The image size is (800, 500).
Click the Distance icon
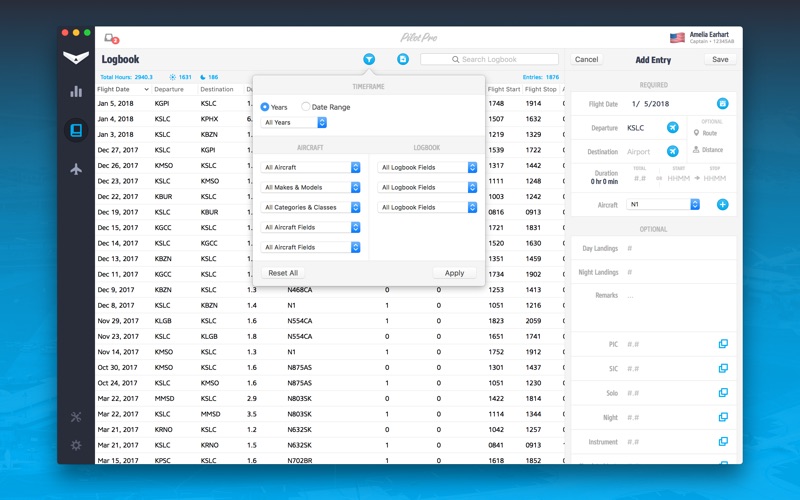pos(696,149)
